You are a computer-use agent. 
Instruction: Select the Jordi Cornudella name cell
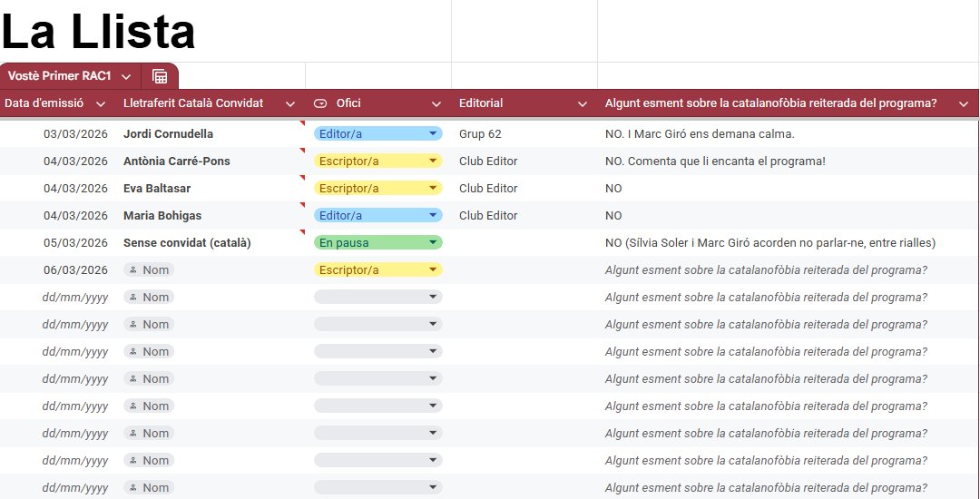pyautogui.click(x=168, y=133)
